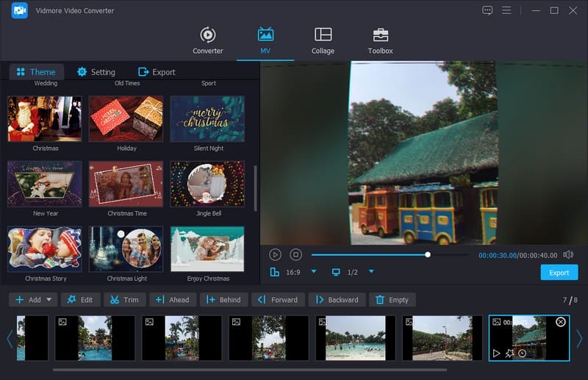Open the feedback chat icon in title bar
Image resolution: width=588 pixels, height=380 pixels.
487,10
